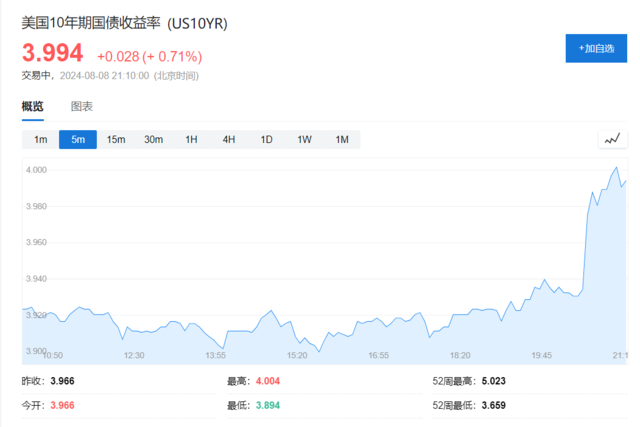The image size is (640, 427).
Task: Show the 1D daily interval
Action: [267, 140]
